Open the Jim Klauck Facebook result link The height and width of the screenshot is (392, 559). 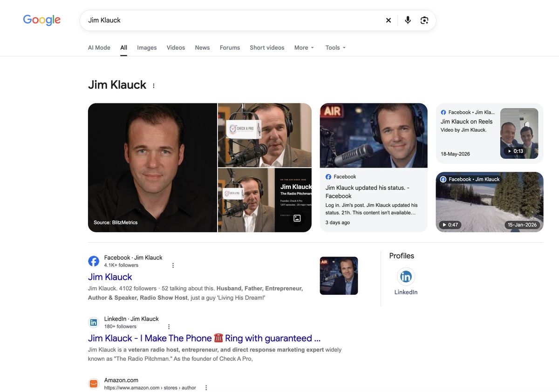pos(110,277)
